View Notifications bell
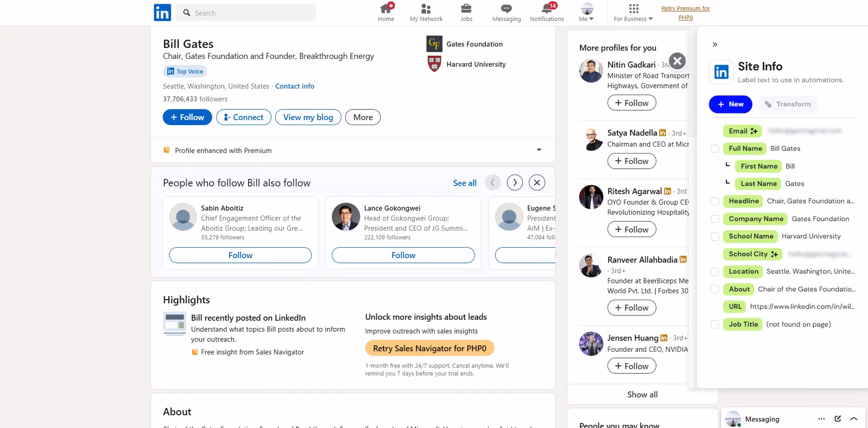 tap(547, 13)
